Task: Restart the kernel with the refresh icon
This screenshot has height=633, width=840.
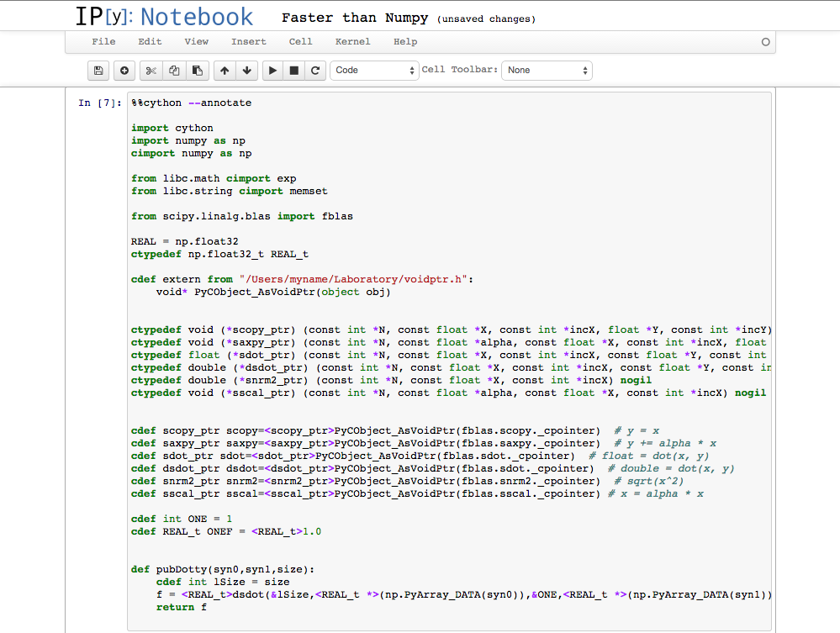Action: pos(315,70)
